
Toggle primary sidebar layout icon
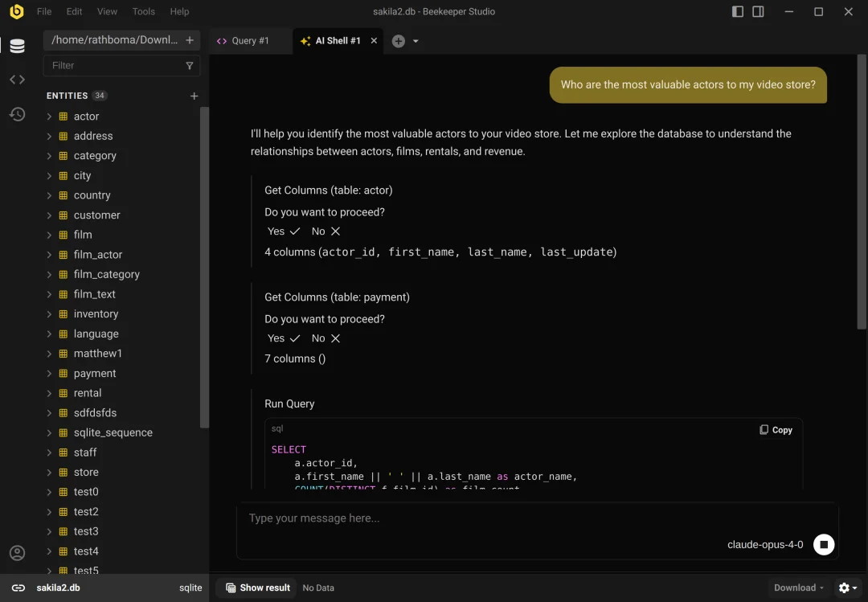[738, 11]
